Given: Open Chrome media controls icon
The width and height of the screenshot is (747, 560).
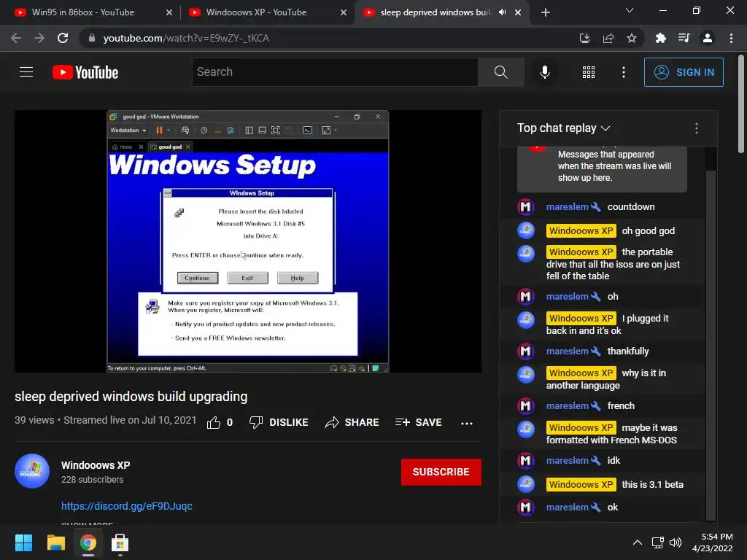Looking at the screenshot, I should 684,38.
